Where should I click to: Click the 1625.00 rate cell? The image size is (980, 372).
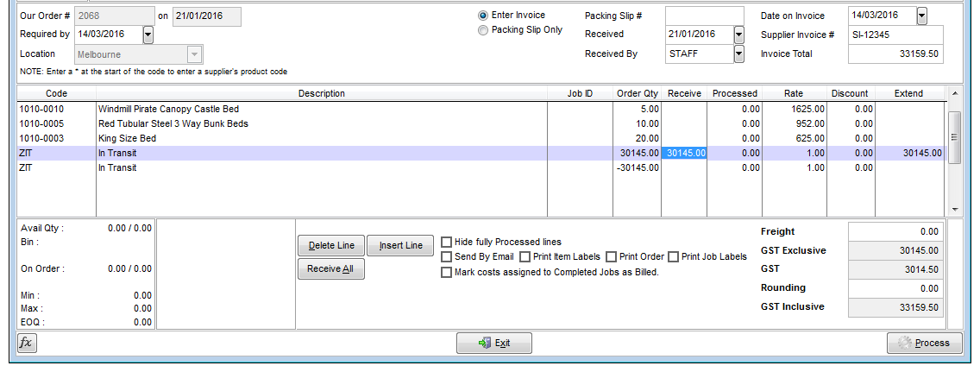tap(795, 109)
